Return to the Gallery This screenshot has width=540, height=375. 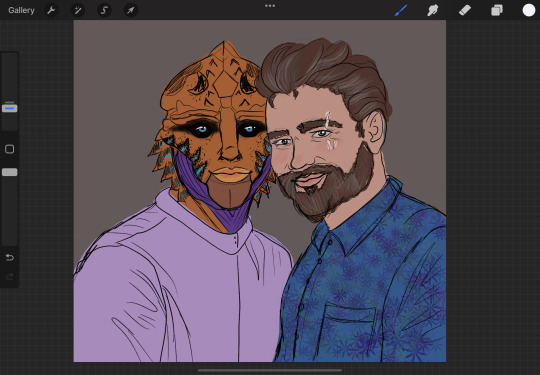(21, 10)
